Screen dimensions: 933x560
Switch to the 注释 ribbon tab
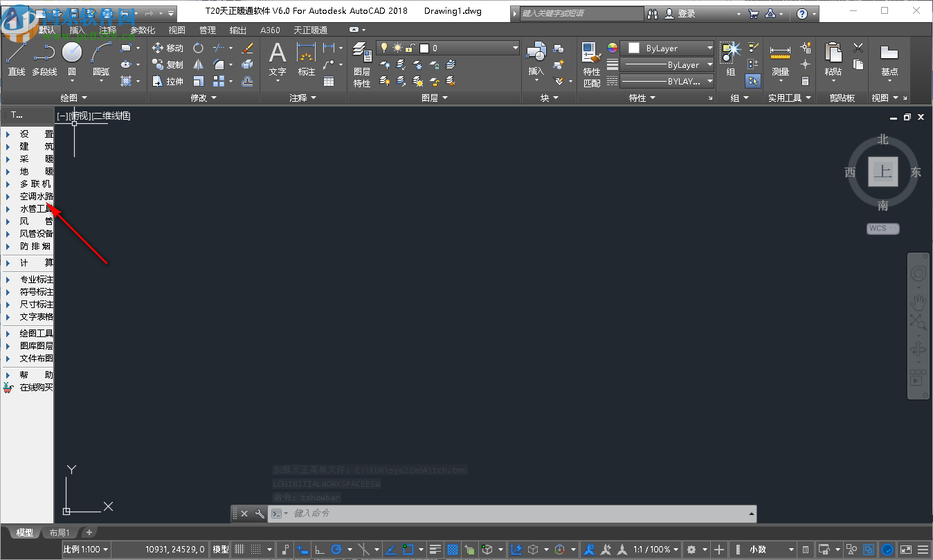coord(108,30)
